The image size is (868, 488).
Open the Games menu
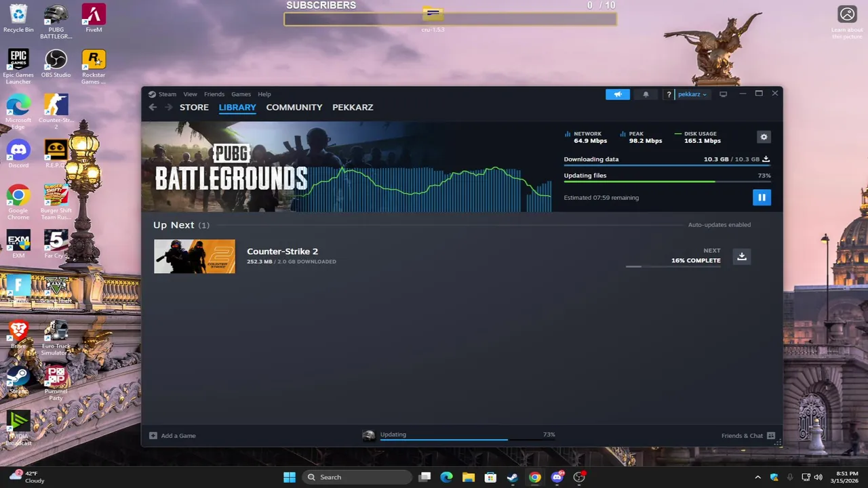pos(241,94)
